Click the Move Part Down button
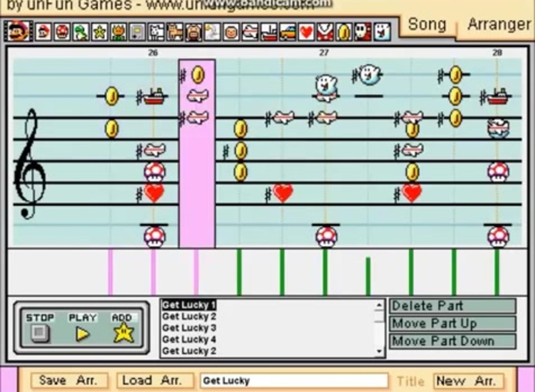Screen dimensions: 535x392 (x=453, y=341)
